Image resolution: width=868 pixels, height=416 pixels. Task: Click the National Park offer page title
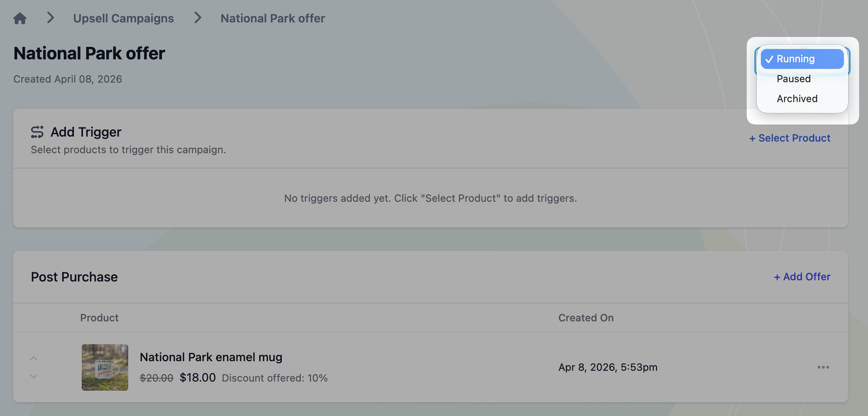click(x=89, y=54)
